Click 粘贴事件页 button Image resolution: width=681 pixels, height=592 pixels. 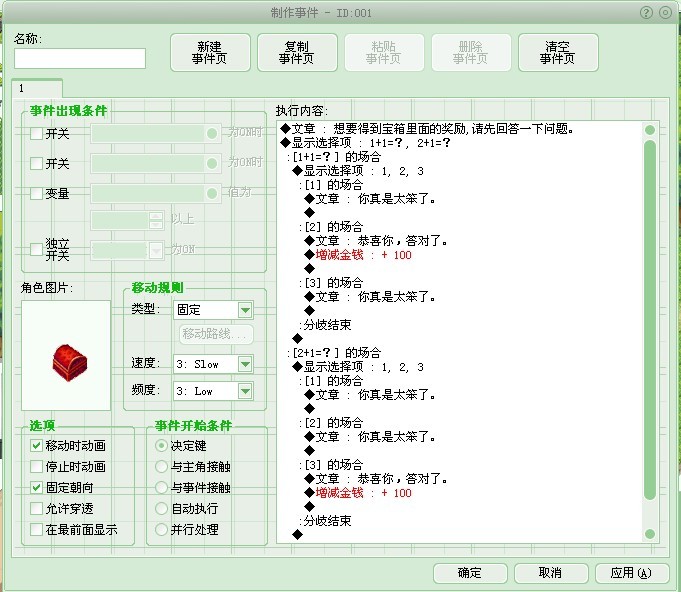(x=384, y=53)
